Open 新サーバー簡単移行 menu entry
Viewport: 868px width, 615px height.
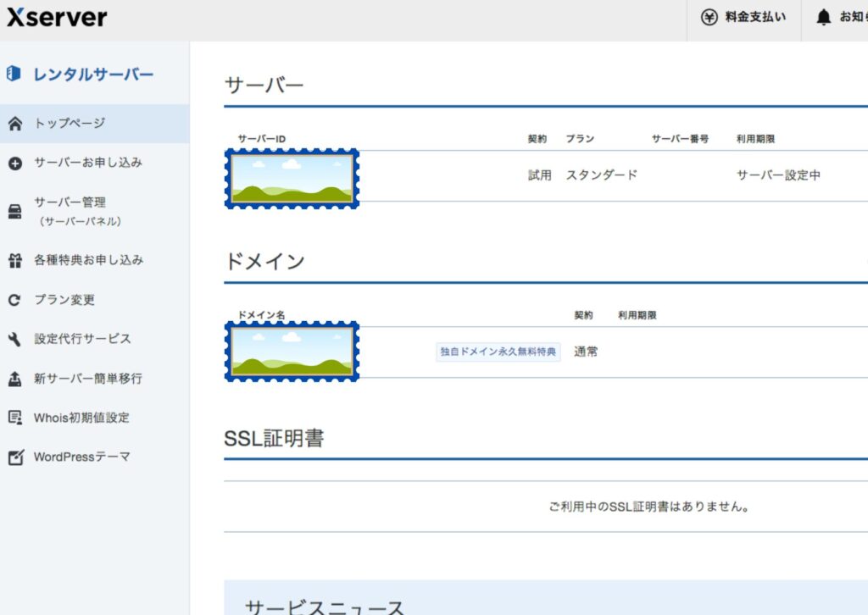[x=95, y=379]
